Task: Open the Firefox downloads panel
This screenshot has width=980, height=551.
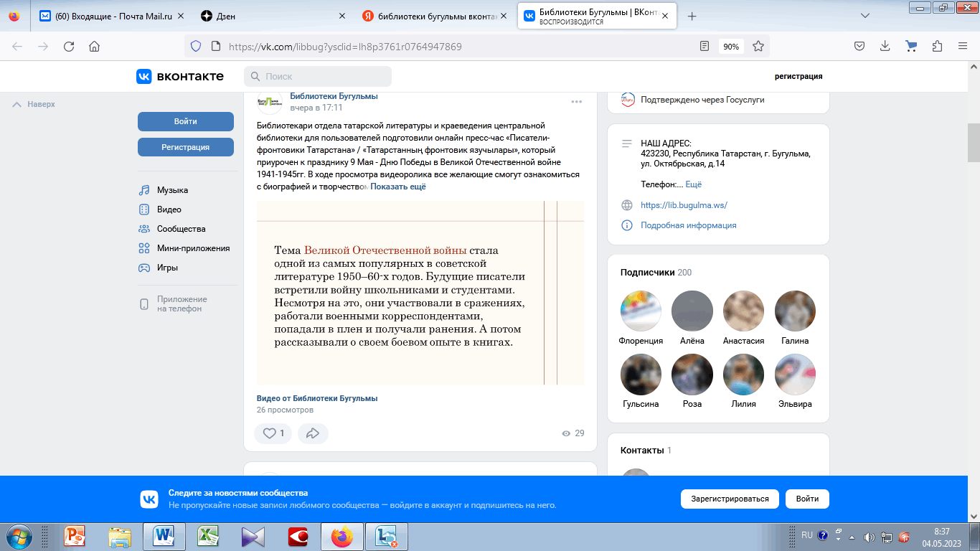Action: (885, 47)
